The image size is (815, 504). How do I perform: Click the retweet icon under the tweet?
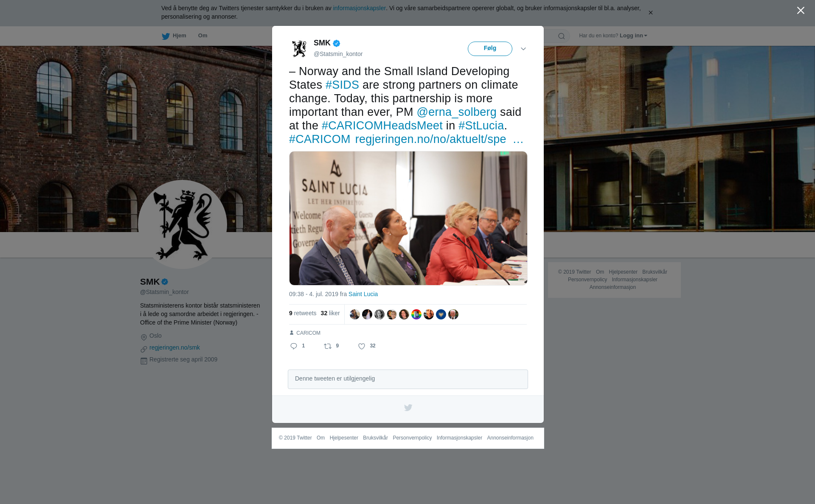328,346
